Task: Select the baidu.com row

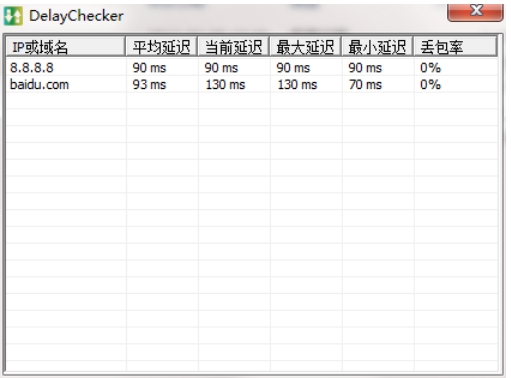Action: point(252,84)
